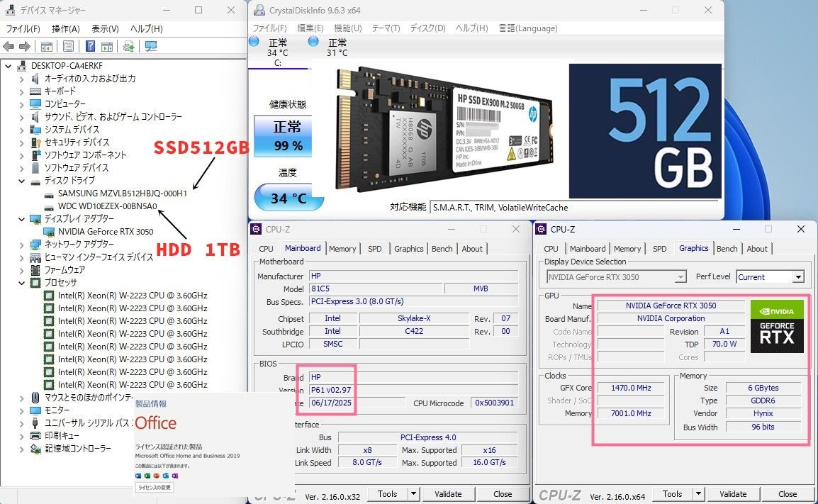The height and width of the screenshot is (504, 818).
Task: Click the Properties icon in Device Manager toolbar
Action: click(68, 46)
